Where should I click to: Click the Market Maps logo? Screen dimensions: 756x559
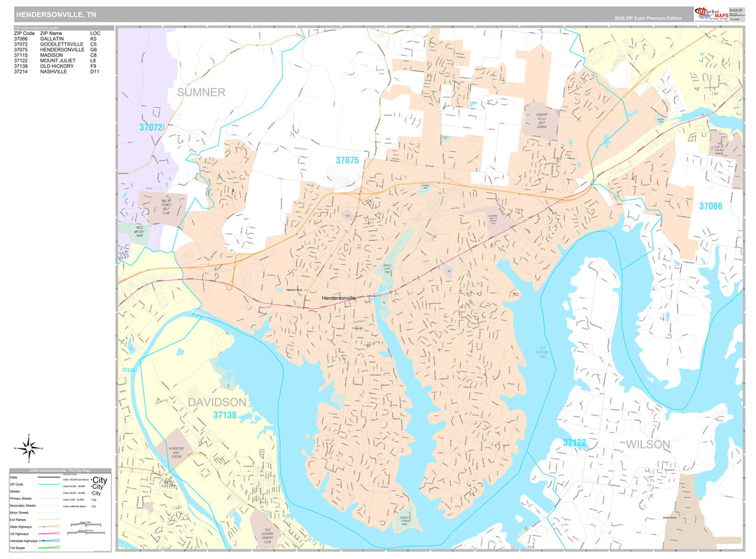pos(712,13)
